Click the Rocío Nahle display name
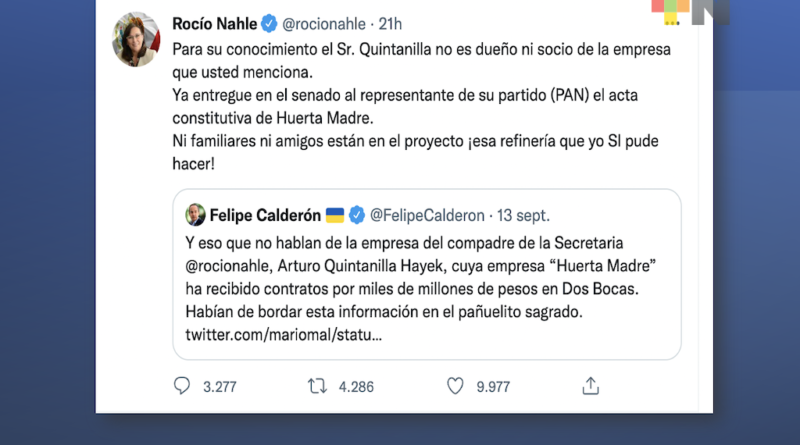The height and width of the screenshot is (445, 800). tap(214, 22)
